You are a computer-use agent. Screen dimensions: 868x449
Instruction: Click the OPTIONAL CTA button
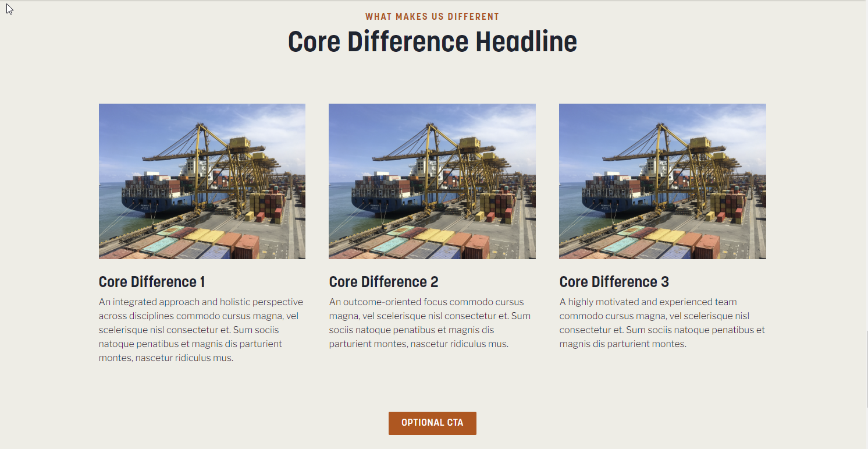click(432, 423)
